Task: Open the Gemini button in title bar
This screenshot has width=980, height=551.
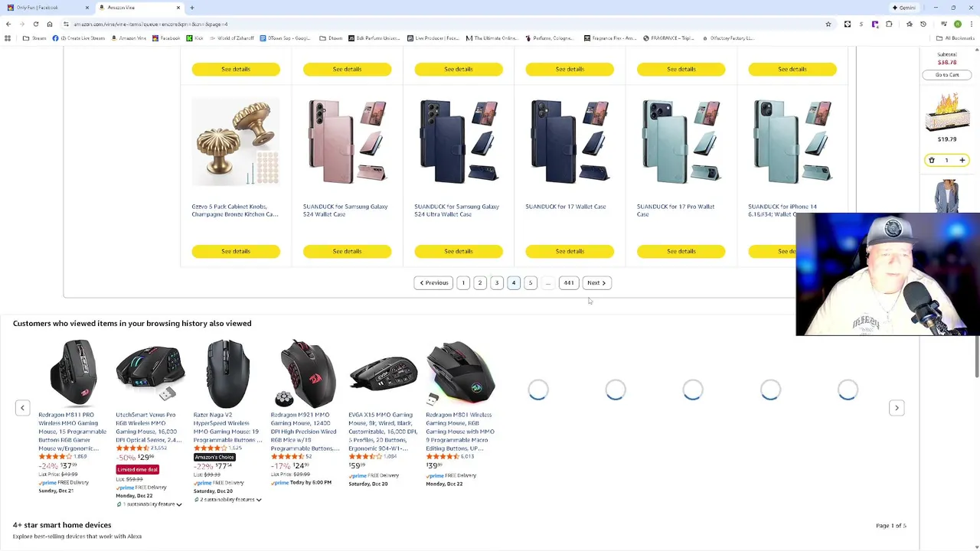Action: (903, 8)
